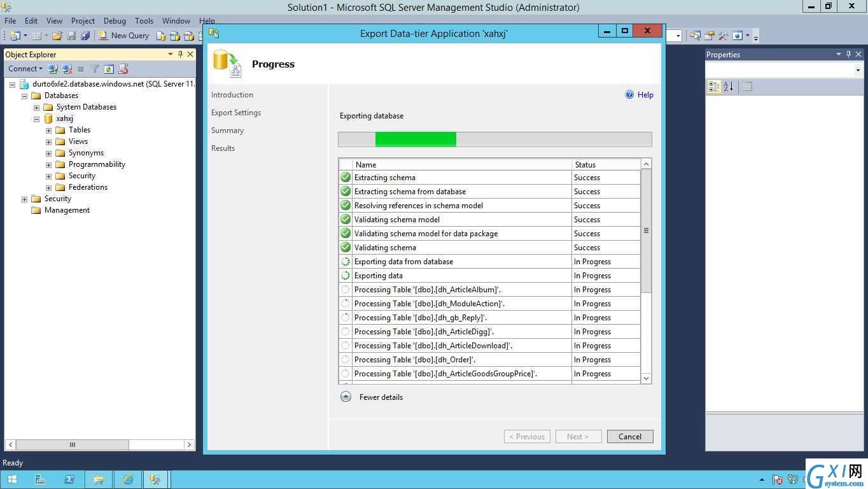Refresh the Object Explorer tree
This screenshot has height=489, width=868.
[109, 69]
